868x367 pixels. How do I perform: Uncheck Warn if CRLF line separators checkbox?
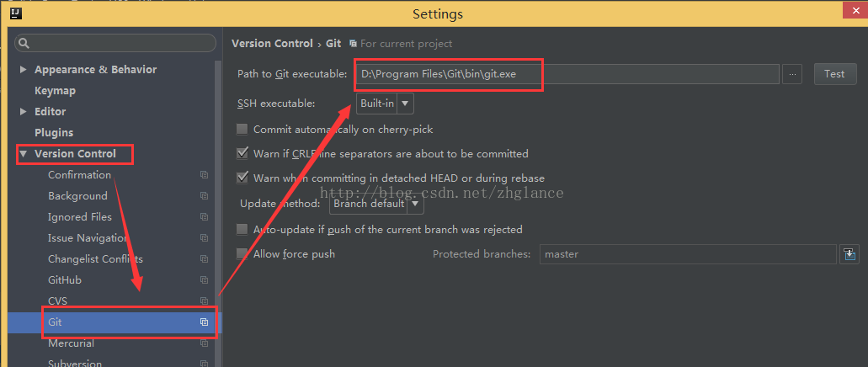[242, 153]
